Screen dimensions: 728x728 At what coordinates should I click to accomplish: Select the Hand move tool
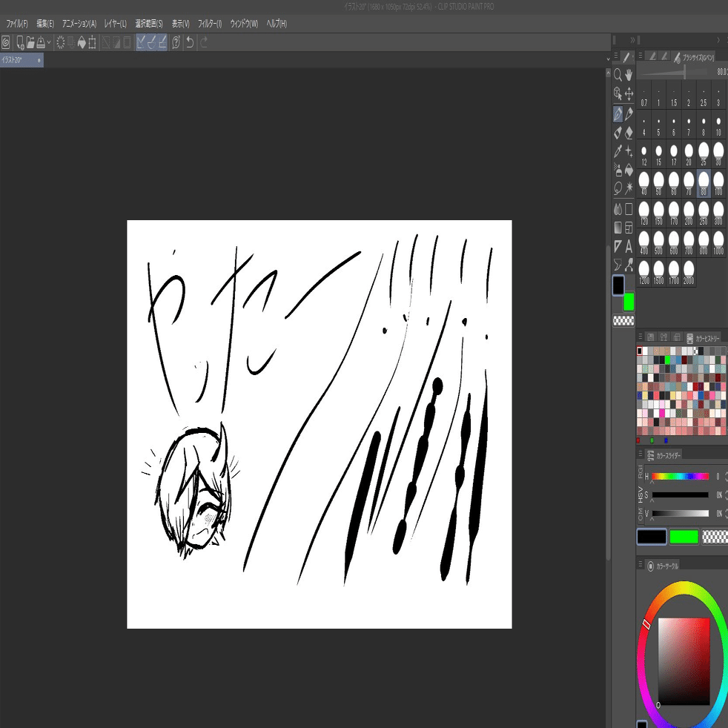coord(629,75)
